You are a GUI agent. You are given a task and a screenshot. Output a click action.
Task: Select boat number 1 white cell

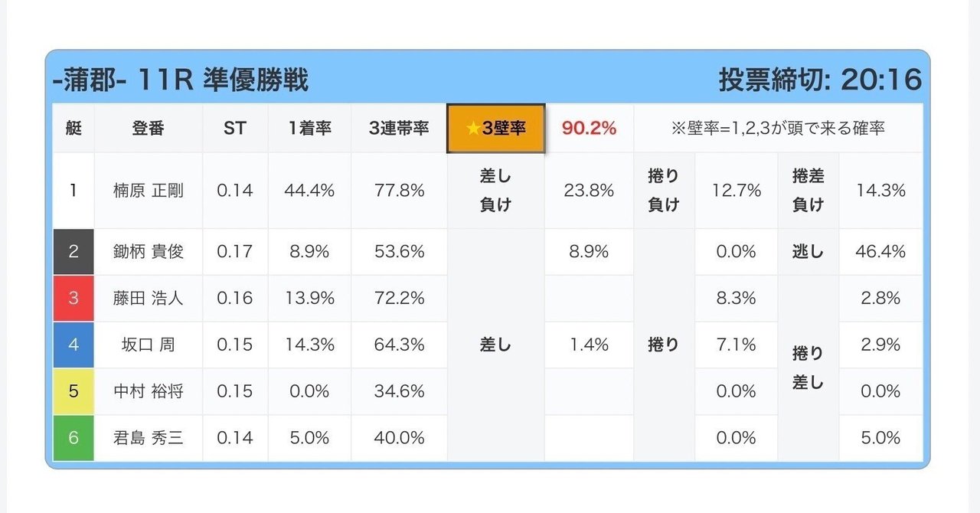[73, 191]
